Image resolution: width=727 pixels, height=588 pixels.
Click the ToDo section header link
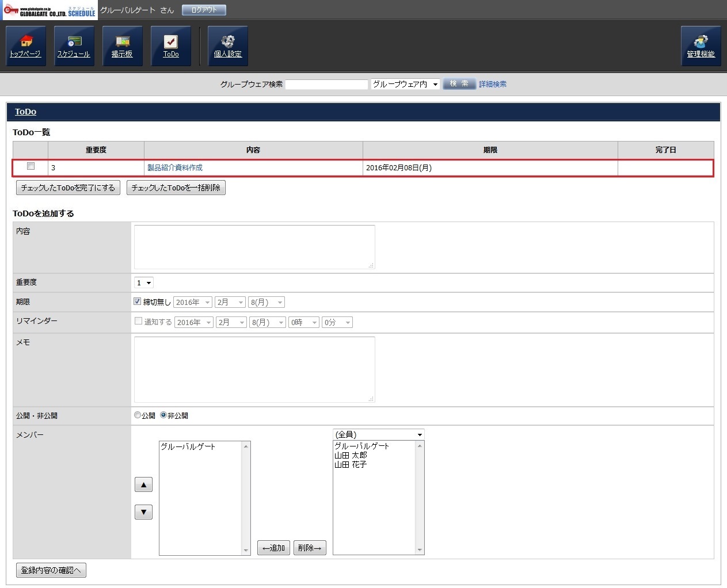[x=25, y=112]
